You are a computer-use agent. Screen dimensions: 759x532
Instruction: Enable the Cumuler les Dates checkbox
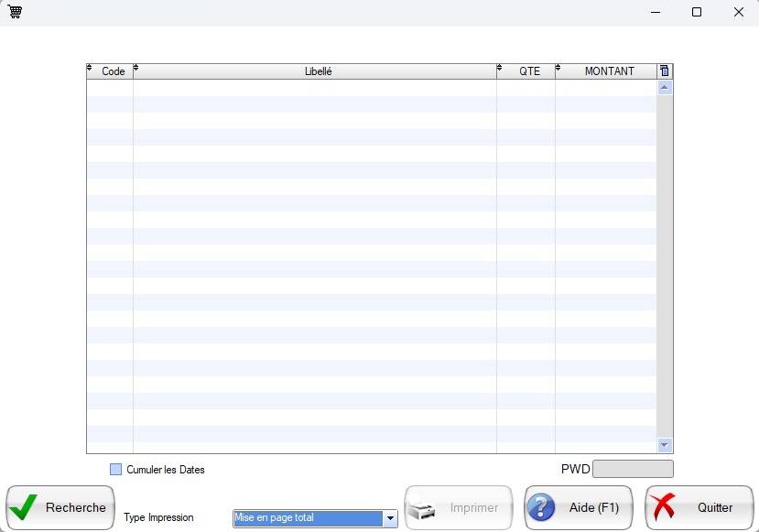(115, 470)
